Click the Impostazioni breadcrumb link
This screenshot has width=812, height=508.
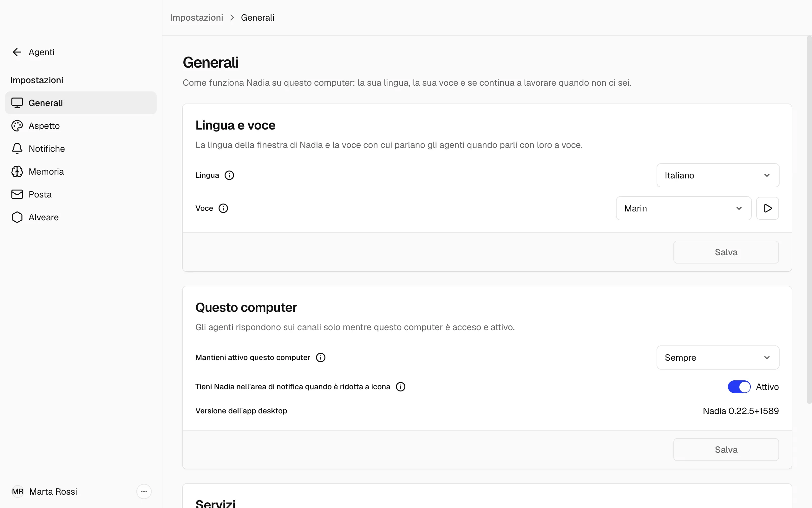click(x=196, y=17)
